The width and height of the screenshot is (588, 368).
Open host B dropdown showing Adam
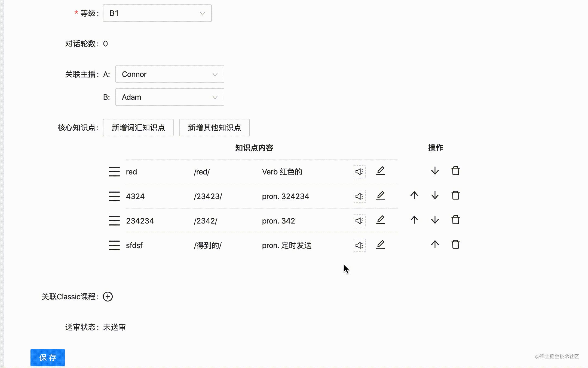170,97
